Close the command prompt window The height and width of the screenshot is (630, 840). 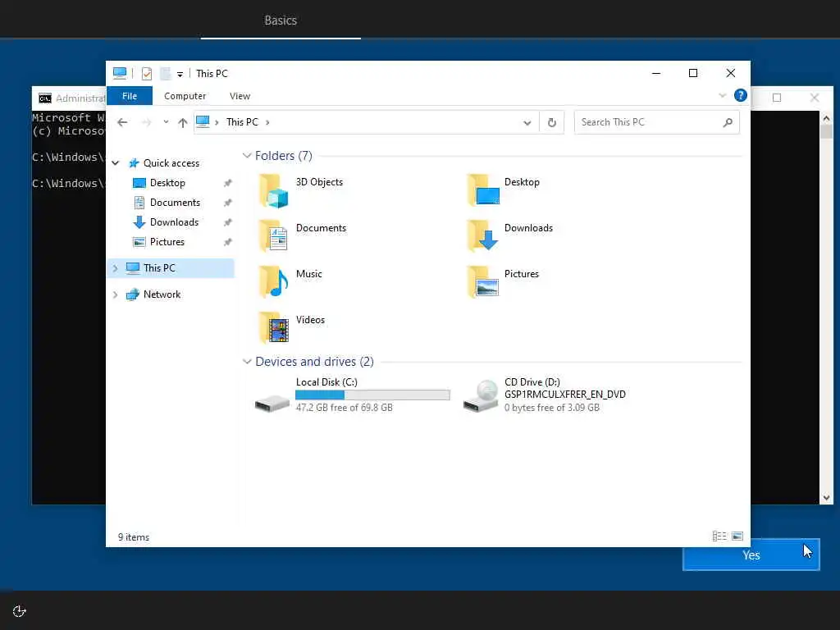click(815, 98)
